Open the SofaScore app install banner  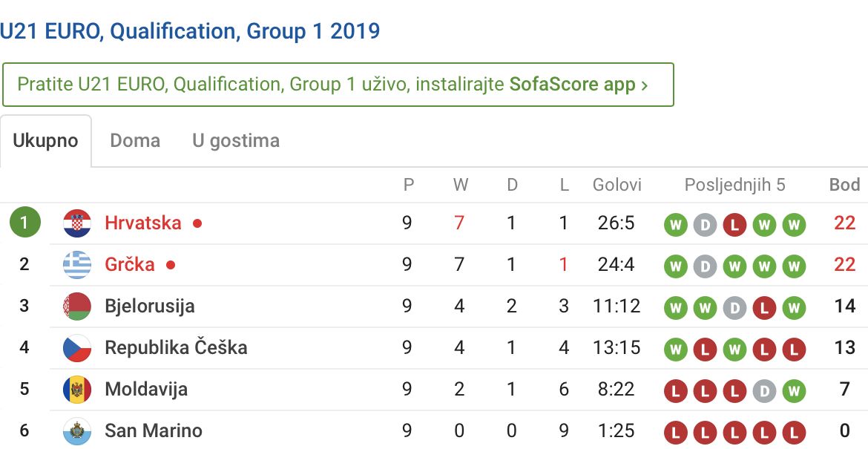[x=338, y=85]
